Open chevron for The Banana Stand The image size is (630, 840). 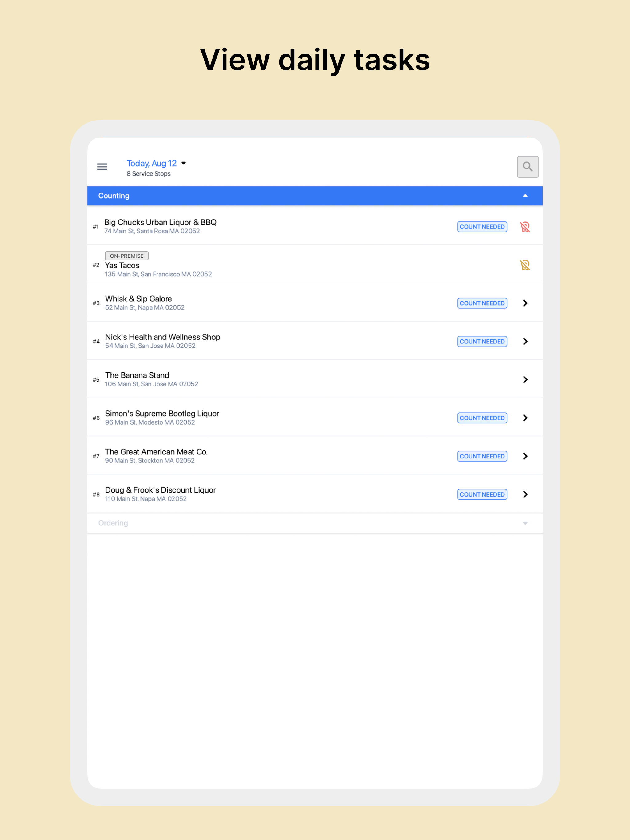pyautogui.click(x=525, y=380)
